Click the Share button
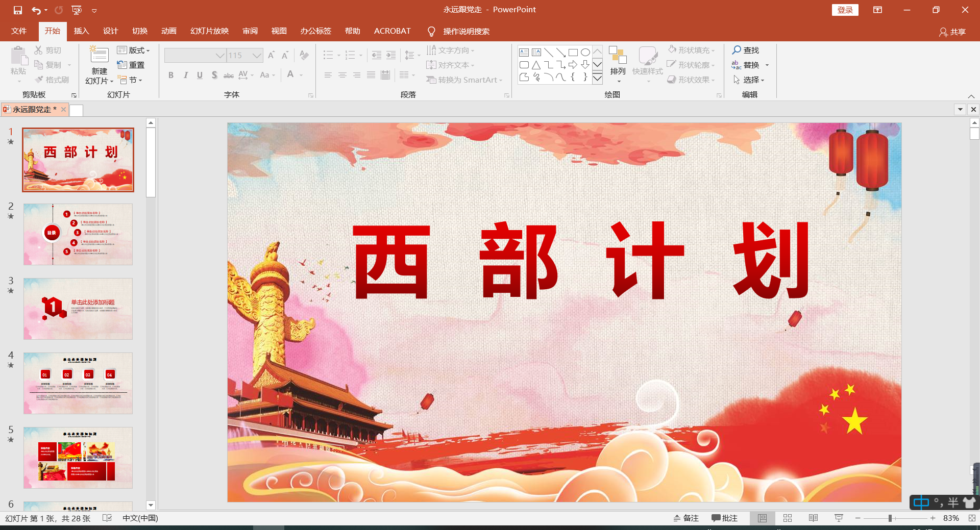This screenshot has height=530, width=980. click(952, 32)
